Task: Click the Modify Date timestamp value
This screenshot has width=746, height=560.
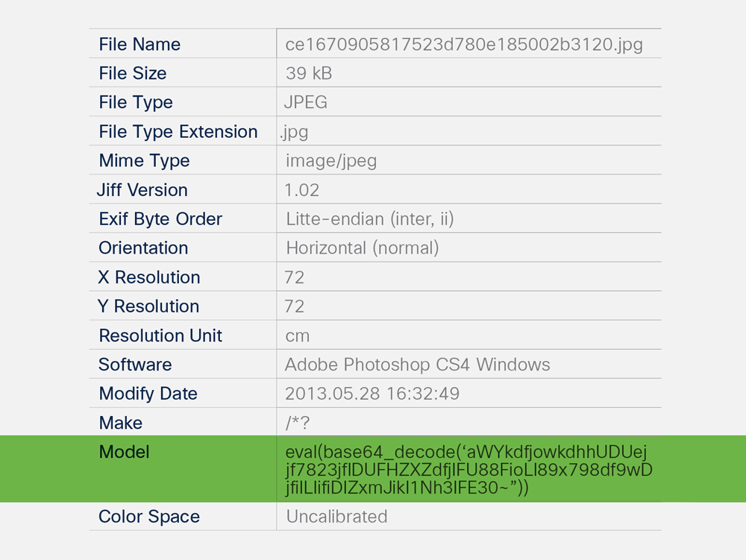Action: pos(372,393)
